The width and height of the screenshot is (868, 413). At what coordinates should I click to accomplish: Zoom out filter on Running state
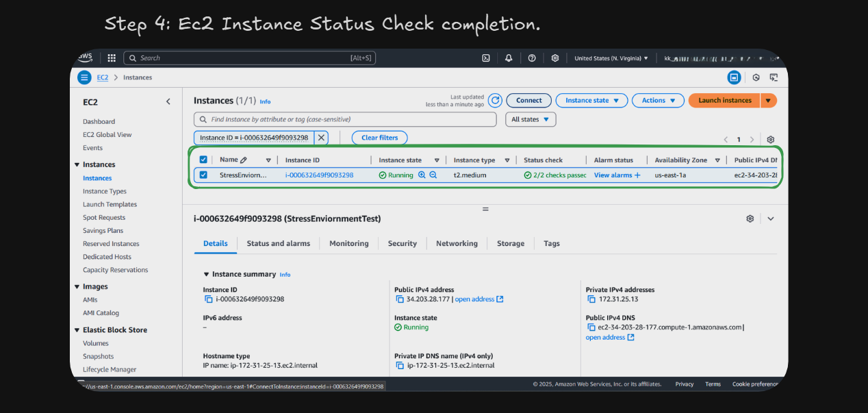(433, 175)
